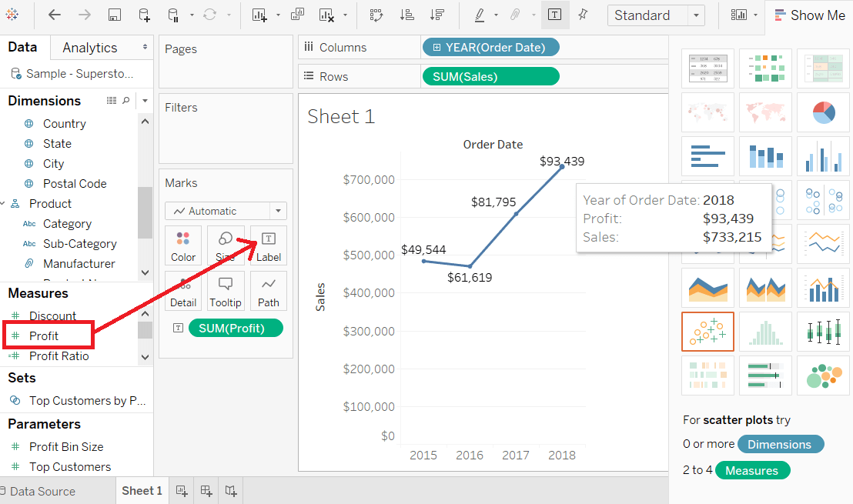Click the group members paperclip icon
The height and width of the screenshot is (504, 853).
tap(514, 15)
